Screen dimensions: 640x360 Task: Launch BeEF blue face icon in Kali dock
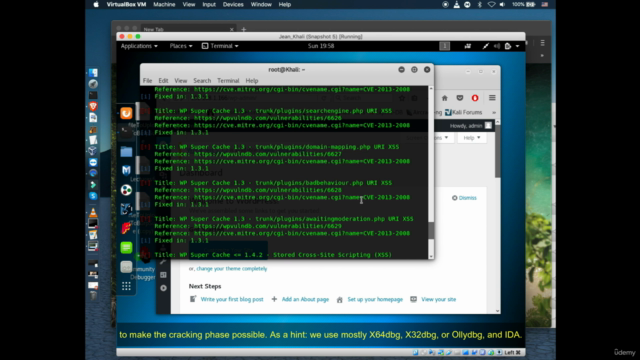(126, 209)
